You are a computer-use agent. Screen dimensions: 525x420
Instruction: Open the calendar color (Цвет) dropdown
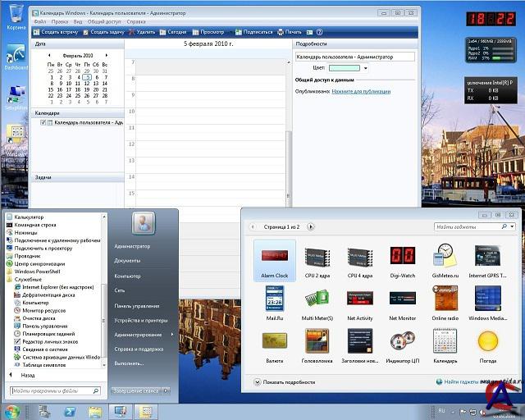[365, 68]
